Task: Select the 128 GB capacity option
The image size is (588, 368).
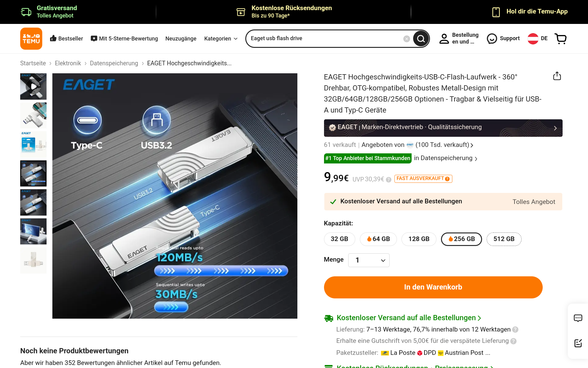Action: coord(419,239)
